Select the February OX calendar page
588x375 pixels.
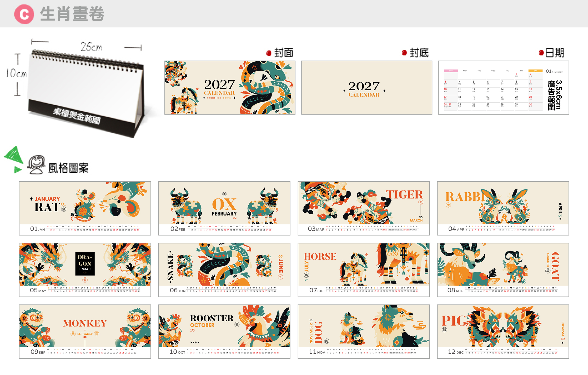pyautogui.click(x=224, y=208)
